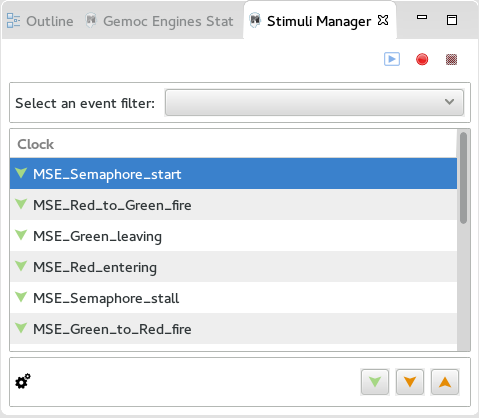Click the Gemoc Engines Status tab icon

pyautogui.click(x=91, y=20)
